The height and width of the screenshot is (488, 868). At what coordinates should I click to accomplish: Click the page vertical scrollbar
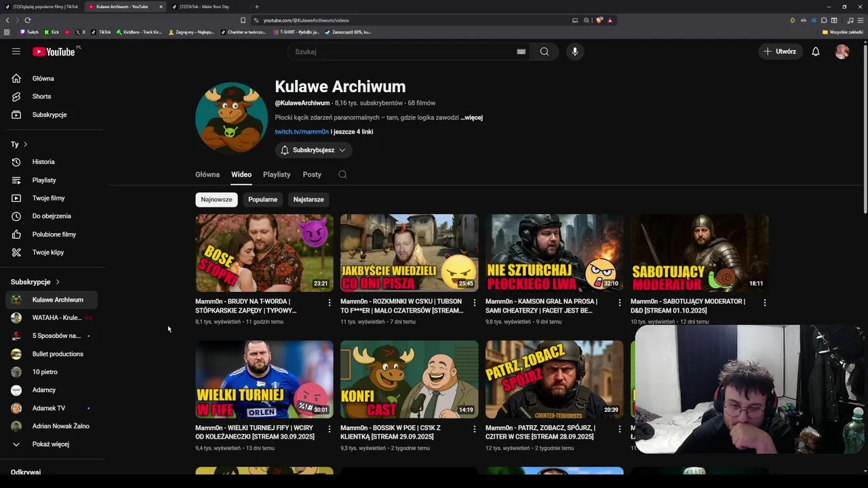tap(865, 129)
